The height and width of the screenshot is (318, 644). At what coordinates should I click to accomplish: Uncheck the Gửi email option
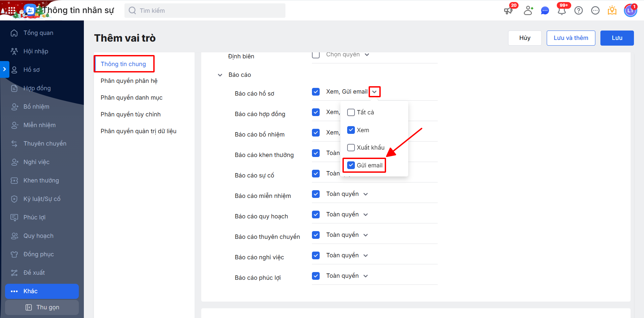pos(351,165)
